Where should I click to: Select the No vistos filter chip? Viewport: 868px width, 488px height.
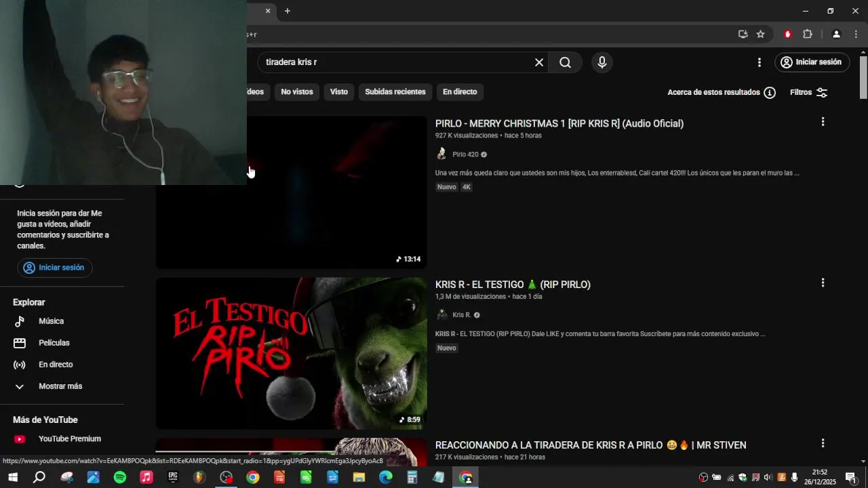(x=297, y=91)
